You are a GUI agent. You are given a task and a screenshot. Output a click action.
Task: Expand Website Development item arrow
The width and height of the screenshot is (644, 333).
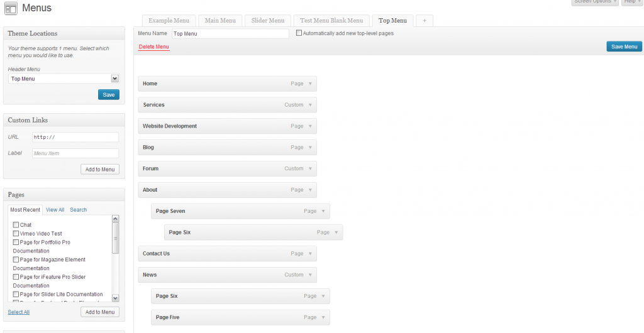[x=310, y=126]
